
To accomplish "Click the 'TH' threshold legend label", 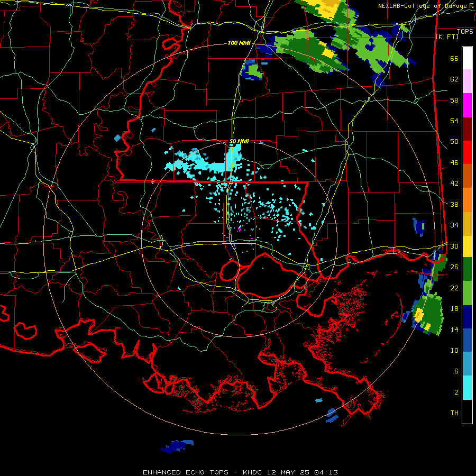I will click(x=454, y=413).
